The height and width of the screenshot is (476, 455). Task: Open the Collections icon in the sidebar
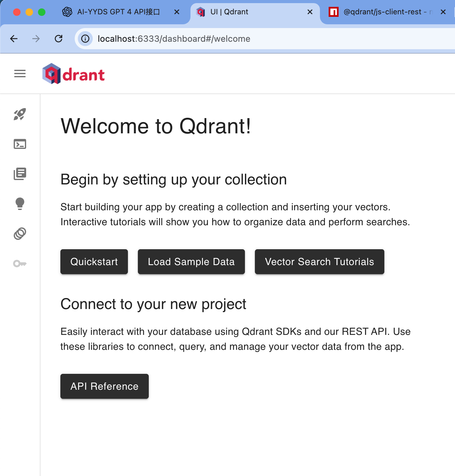pos(20,174)
